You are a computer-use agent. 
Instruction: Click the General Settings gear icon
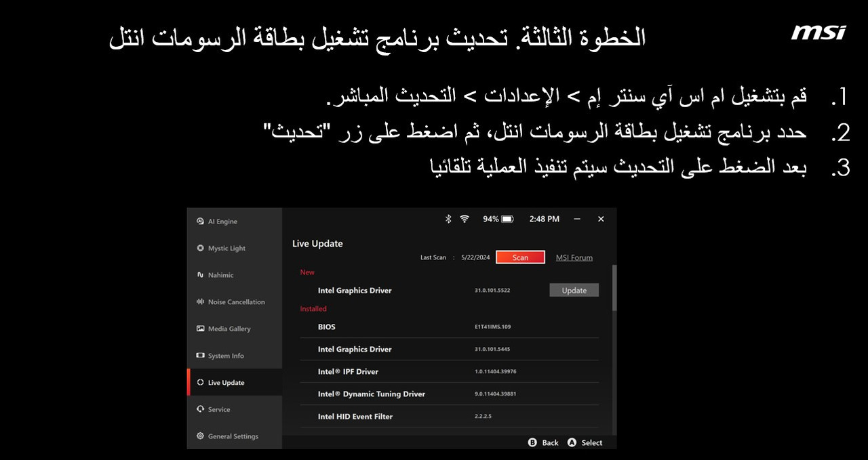click(x=200, y=436)
